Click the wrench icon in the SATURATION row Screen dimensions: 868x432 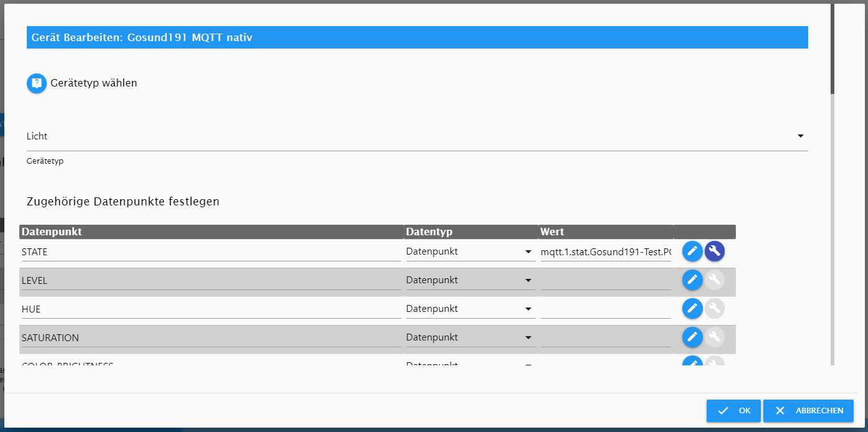[x=715, y=337]
